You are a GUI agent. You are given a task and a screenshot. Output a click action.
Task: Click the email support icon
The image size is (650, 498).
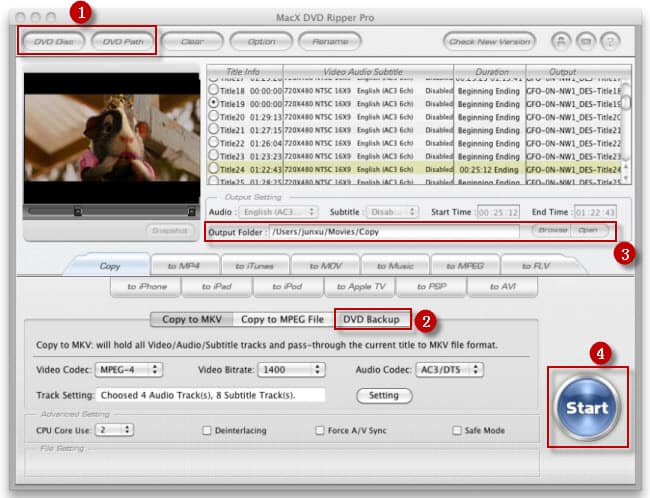coord(586,41)
